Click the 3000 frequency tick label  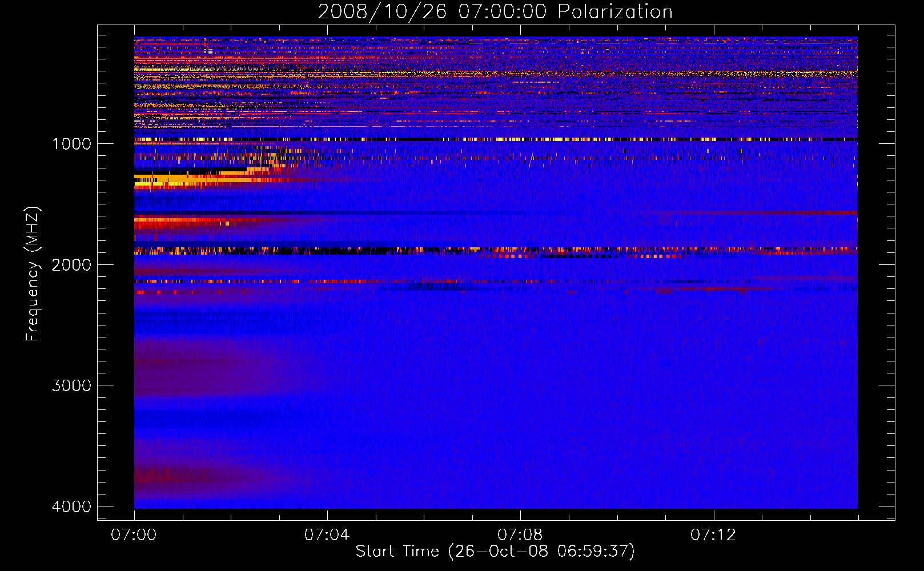(x=71, y=385)
